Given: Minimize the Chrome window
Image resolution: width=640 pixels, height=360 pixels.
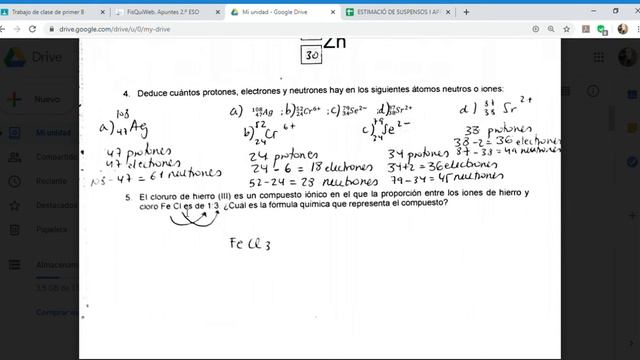Looking at the screenshot, I should [x=593, y=11].
